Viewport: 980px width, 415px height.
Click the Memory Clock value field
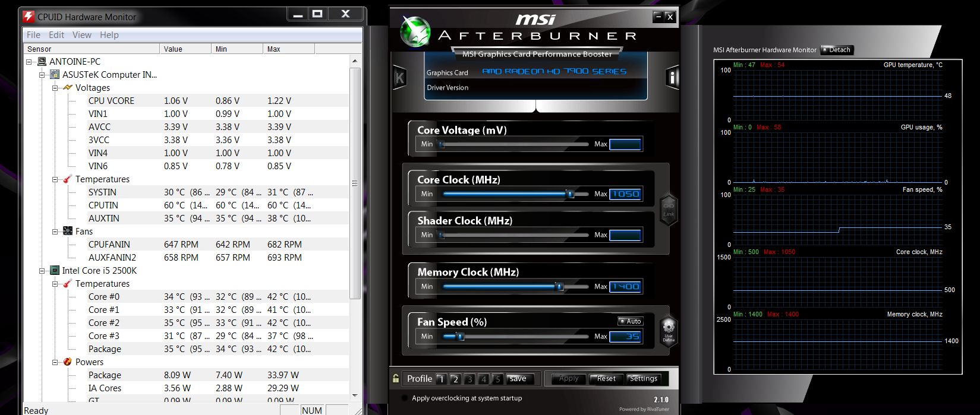pyautogui.click(x=625, y=287)
